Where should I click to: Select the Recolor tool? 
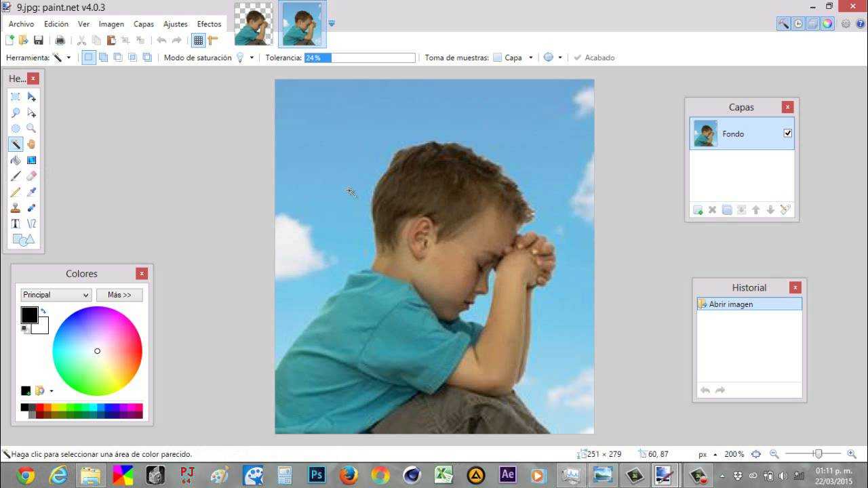(x=31, y=208)
